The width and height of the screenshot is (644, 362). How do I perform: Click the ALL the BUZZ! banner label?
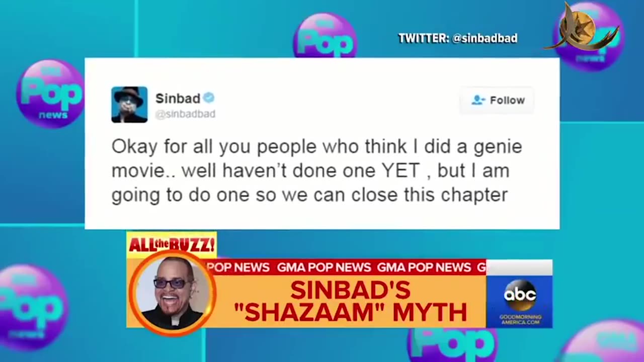pos(172,245)
